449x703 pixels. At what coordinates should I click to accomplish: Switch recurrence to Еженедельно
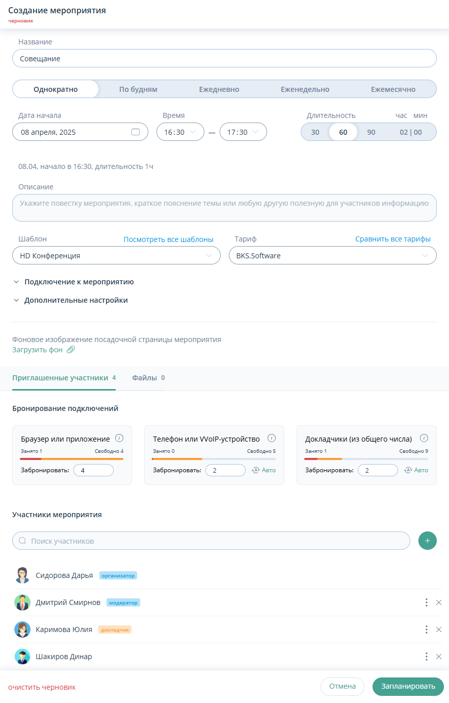pos(305,89)
